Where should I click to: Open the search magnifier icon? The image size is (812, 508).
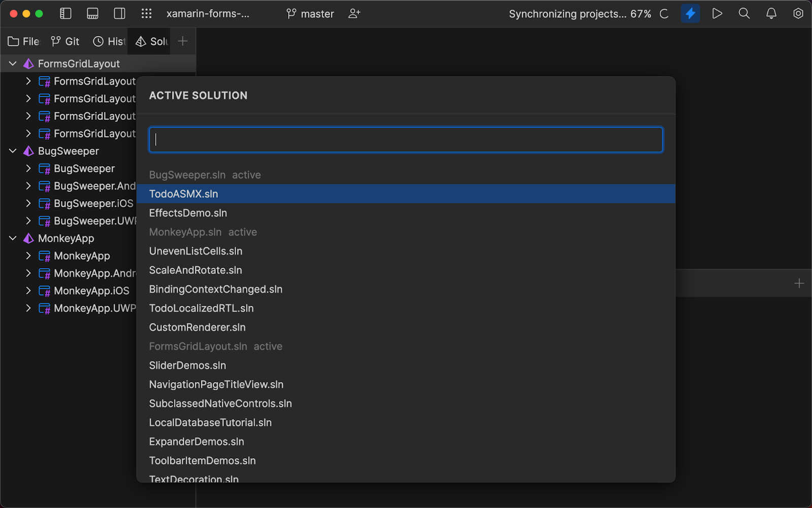(x=744, y=14)
